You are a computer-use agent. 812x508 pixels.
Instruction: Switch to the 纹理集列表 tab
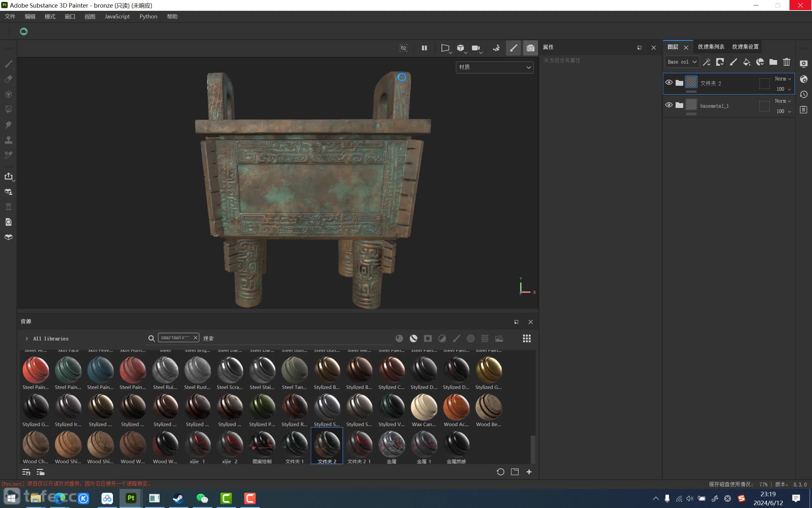tap(711, 47)
